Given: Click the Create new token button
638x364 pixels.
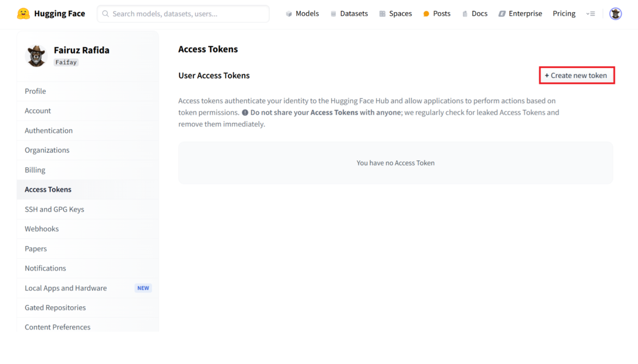Looking at the screenshot, I should (576, 75).
